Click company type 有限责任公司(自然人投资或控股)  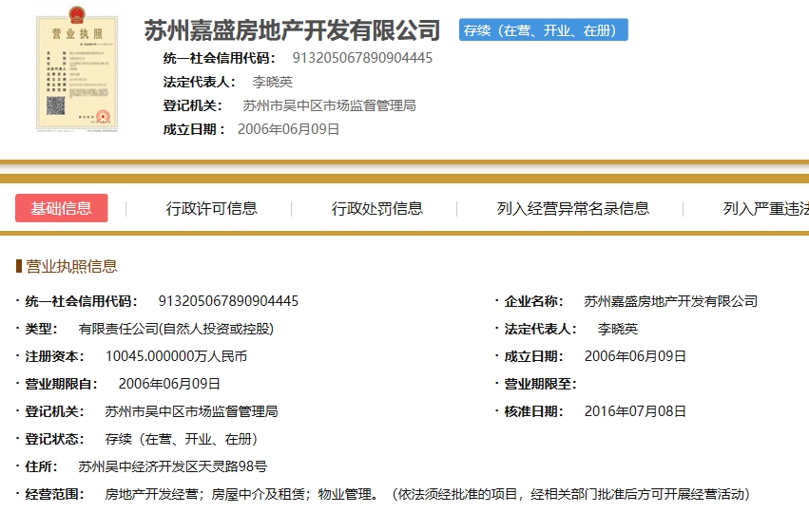(x=176, y=329)
